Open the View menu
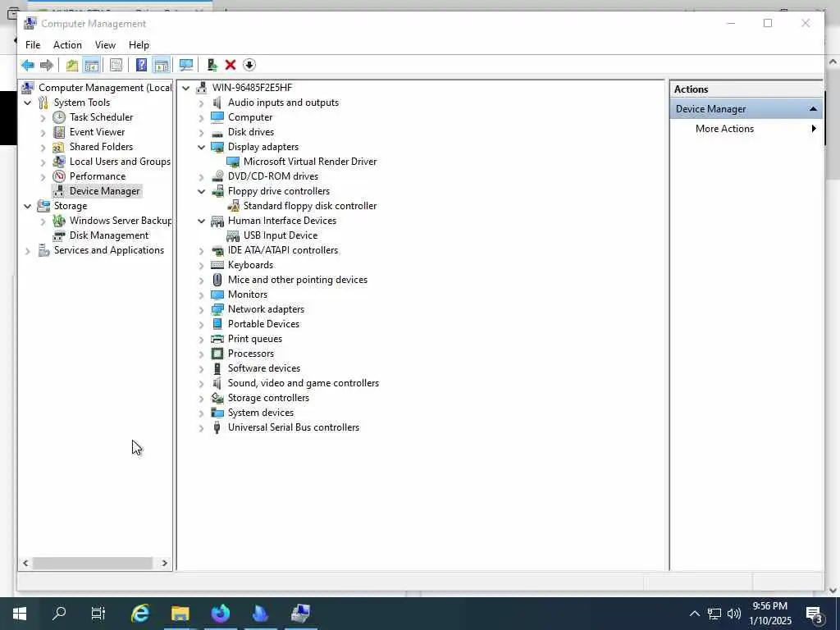840x630 pixels. (x=105, y=45)
